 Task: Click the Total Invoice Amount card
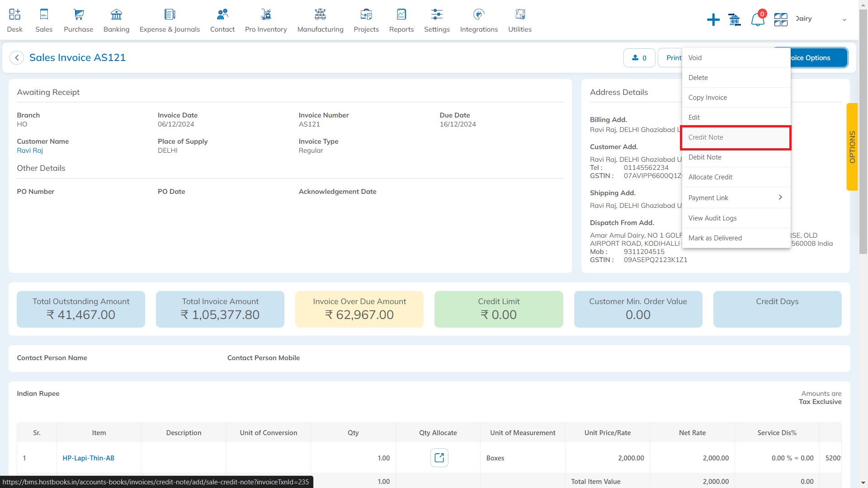pos(220,309)
